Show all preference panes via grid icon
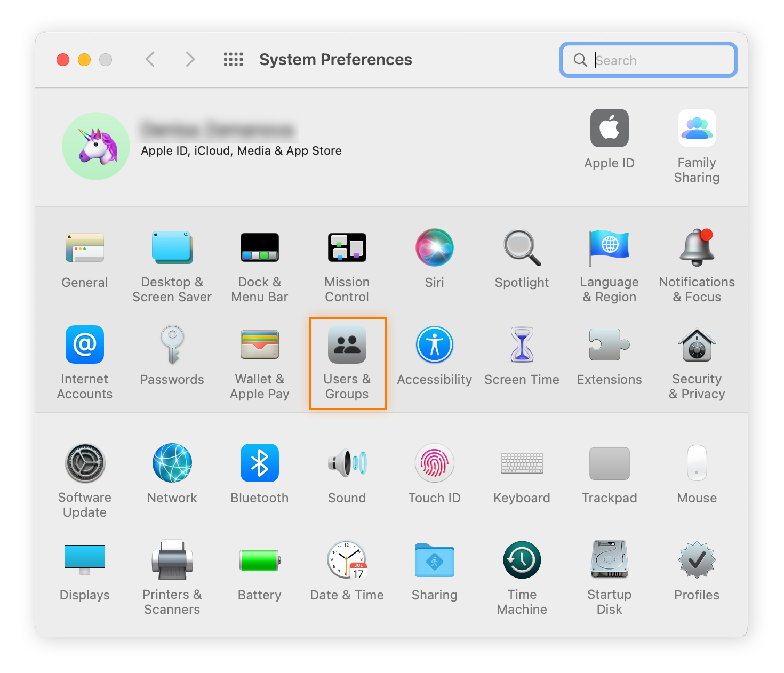 [233, 59]
